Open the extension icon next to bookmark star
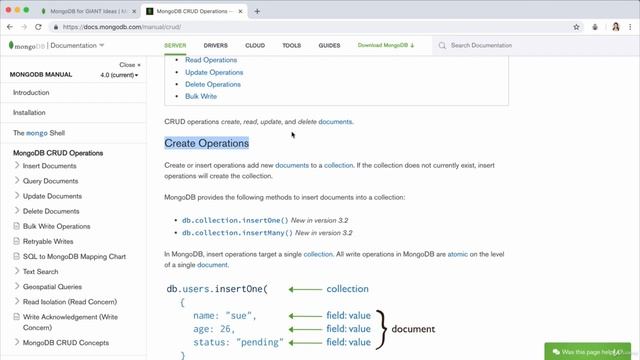The image size is (640, 360). [595, 27]
